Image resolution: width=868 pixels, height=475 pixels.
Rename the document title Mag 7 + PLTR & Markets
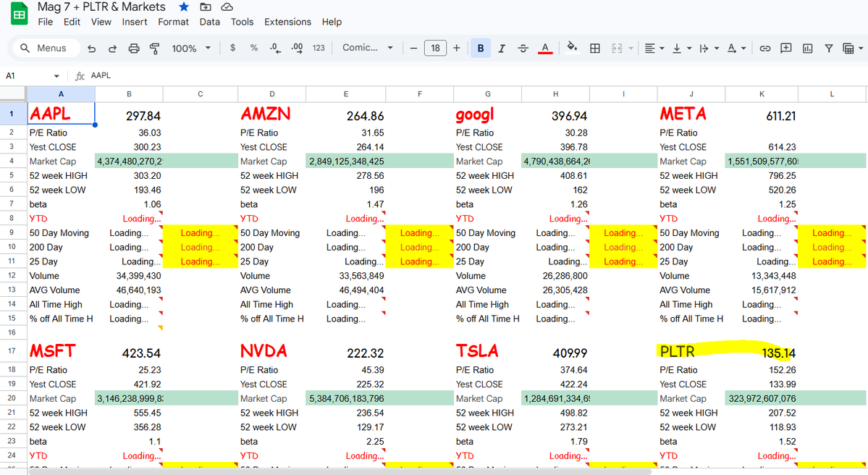(x=101, y=7)
